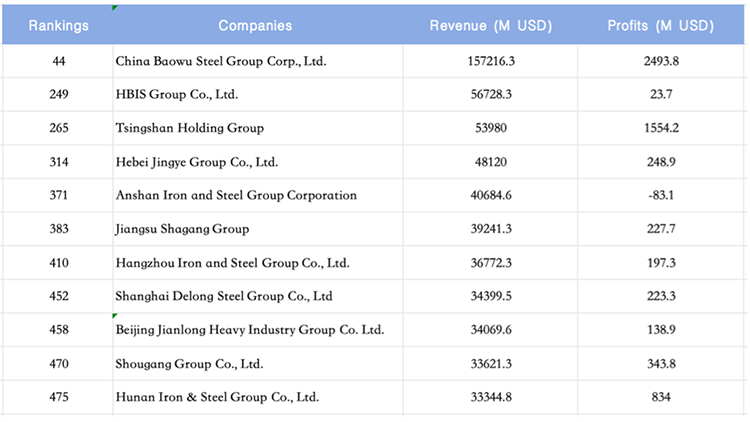This screenshot has height=422, width=750.
Task: Click ranking cell 249
Action: (58, 94)
